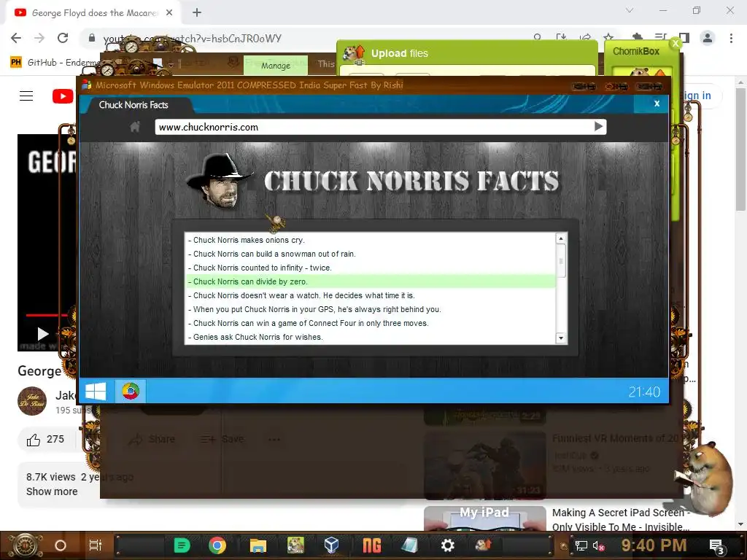The width and height of the screenshot is (747, 560).
Task: Close the green ChomikBox panel
Action: [675, 43]
